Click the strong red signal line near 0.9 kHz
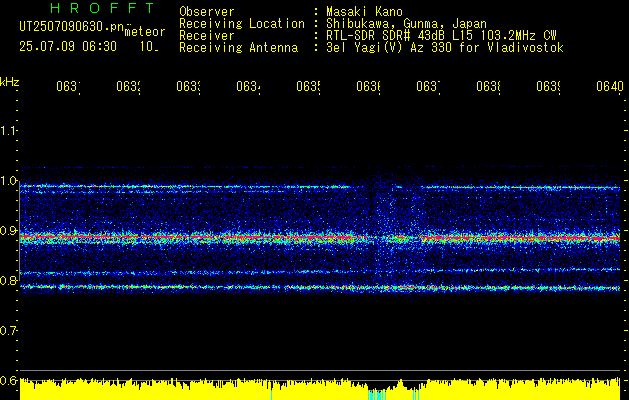This screenshot has height=400, width=629. pos(320,238)
